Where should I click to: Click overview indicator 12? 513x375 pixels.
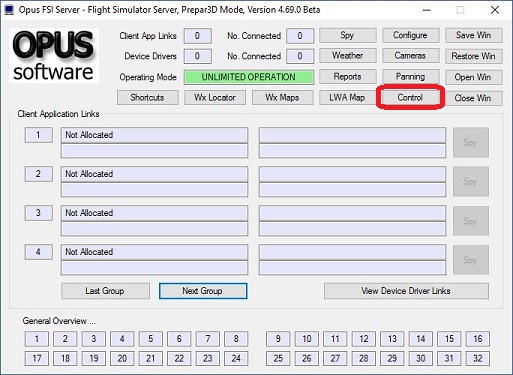364,339
